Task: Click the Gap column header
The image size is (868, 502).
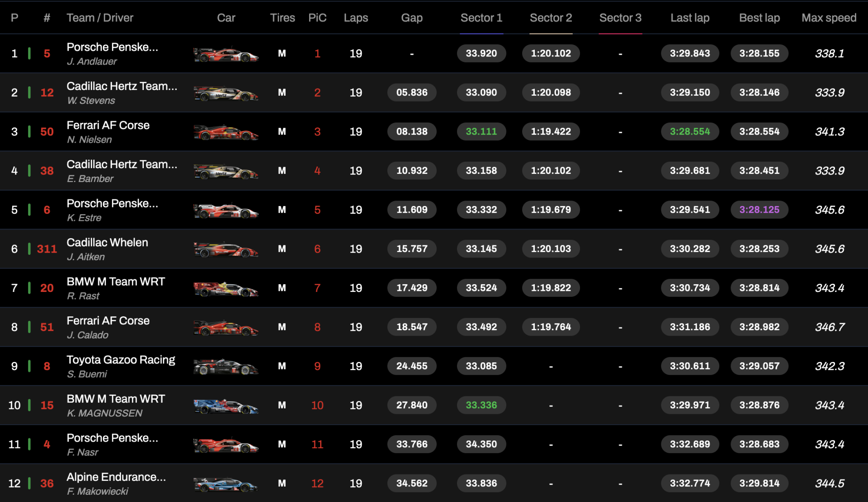Action: pyautogui.click(x=411, y=18)
